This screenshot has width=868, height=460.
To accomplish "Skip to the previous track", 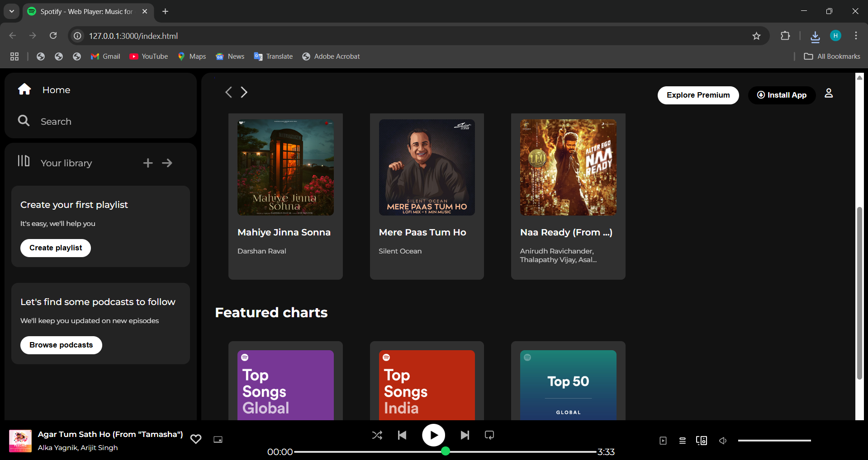I will point(402,435).
